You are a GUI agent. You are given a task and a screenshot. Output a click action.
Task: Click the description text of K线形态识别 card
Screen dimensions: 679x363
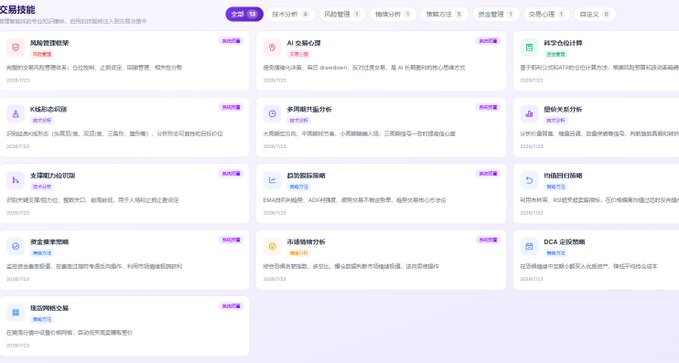point(115,134)
